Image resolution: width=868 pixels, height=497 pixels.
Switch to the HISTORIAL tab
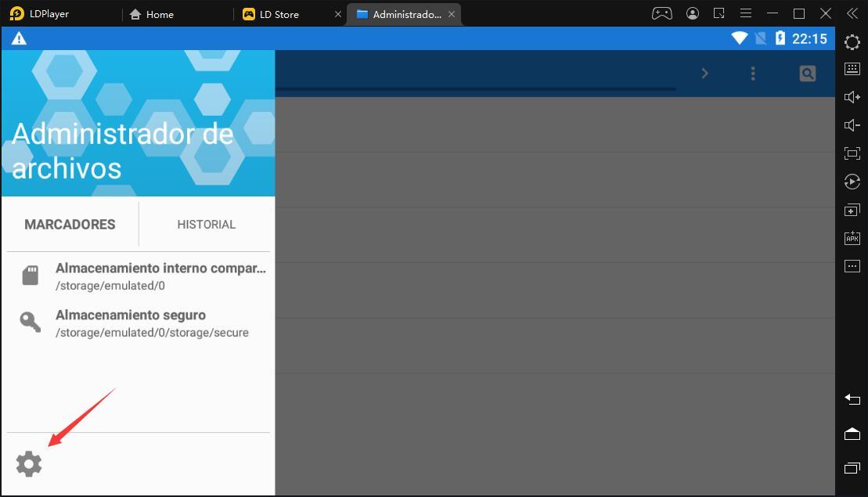click(x=207, y=224)
